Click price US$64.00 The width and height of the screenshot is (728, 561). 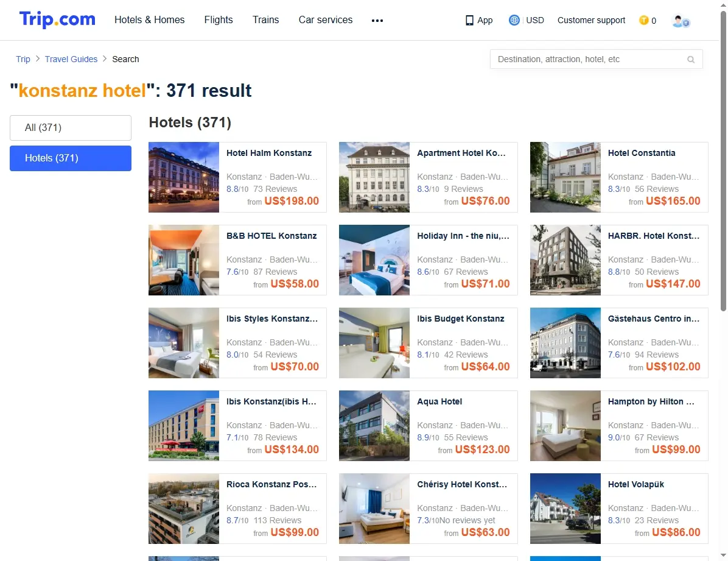coord(485,366)
